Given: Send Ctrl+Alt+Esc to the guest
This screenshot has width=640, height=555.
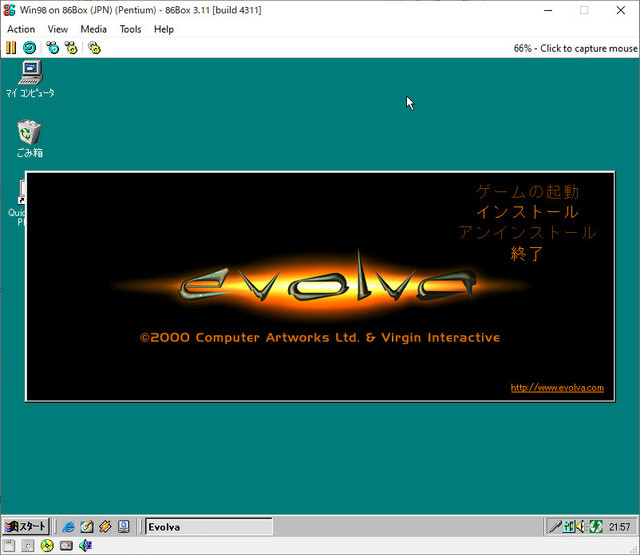Looking at the screenshot, I should [x=71, y=48].
